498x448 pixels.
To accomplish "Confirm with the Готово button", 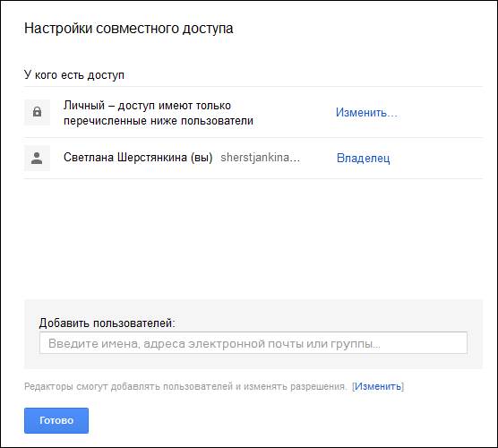I will tap(56, 420).
